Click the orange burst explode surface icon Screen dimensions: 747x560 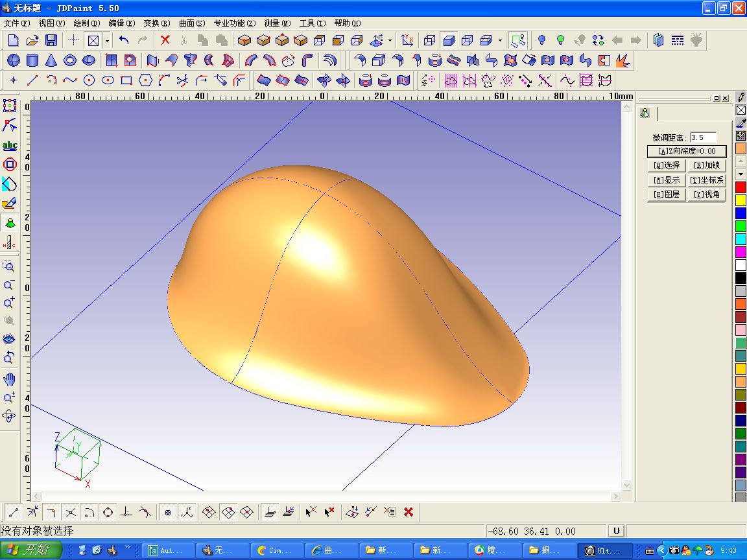(622, 60)
